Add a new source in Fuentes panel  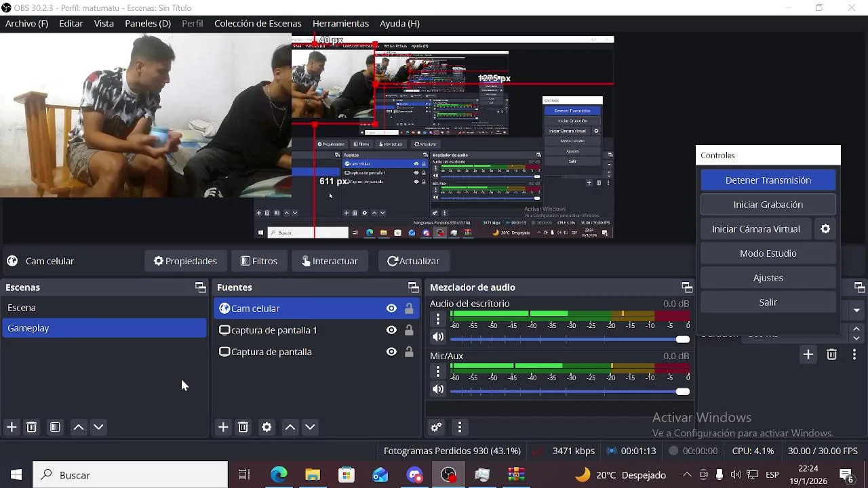pos(223,427)
